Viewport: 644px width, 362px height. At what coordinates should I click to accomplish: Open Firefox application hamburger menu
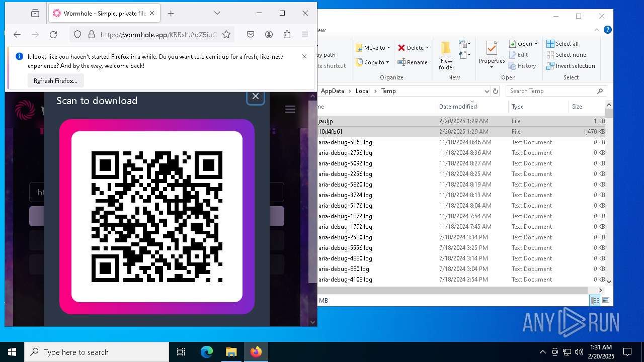pos(305,35)
